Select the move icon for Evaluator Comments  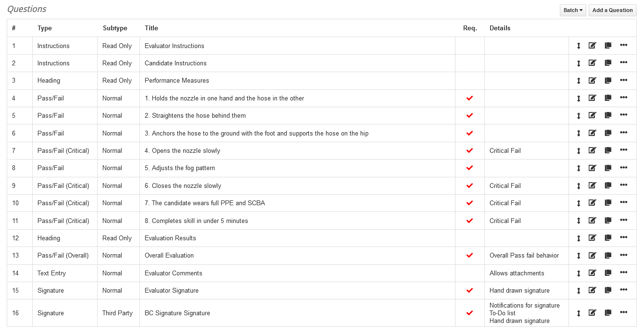(x=578, y=272)
